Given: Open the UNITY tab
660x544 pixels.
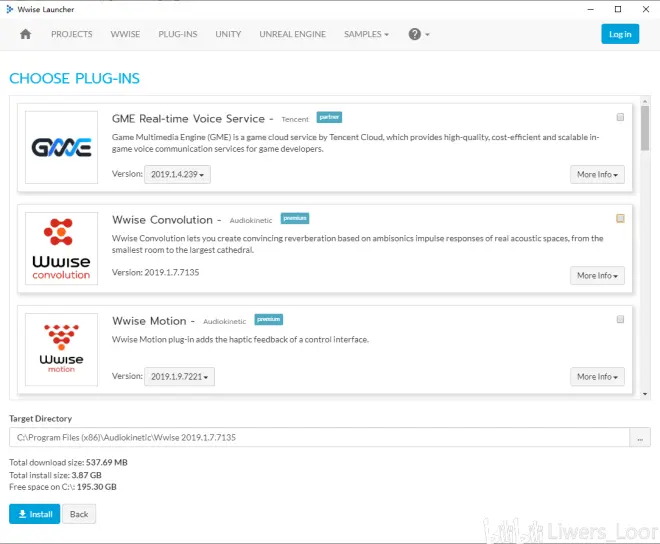Looking at the screenshot, I should (228, 34).
